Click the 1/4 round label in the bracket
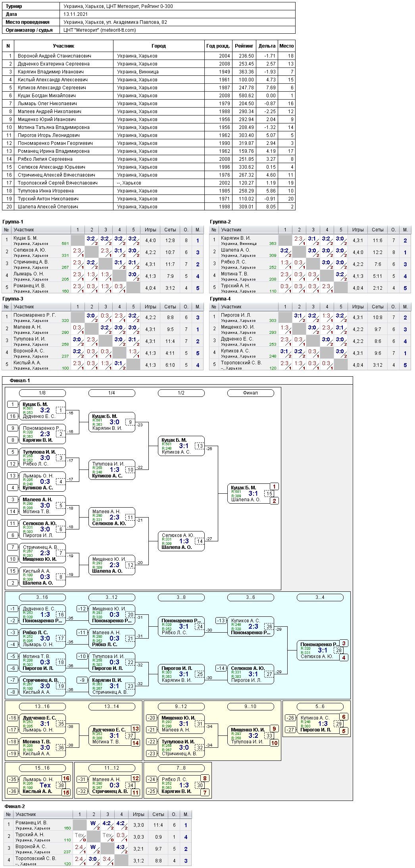The image size is (415, 868). [112, 393]
